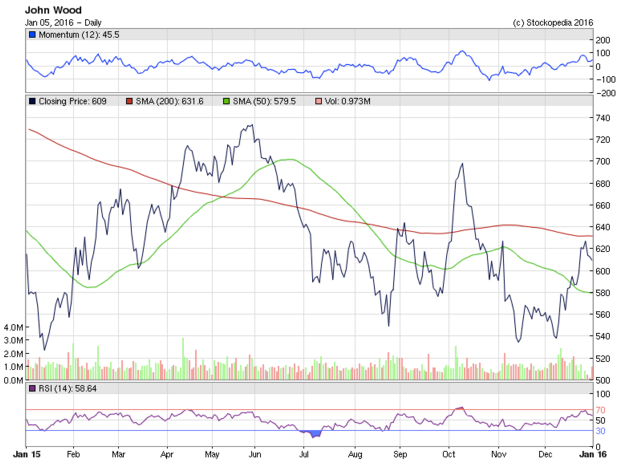Viewport: 620px width, 469px height.
Task: Click the 'John Wood' chart title
Action: click(x=53, y=10)
